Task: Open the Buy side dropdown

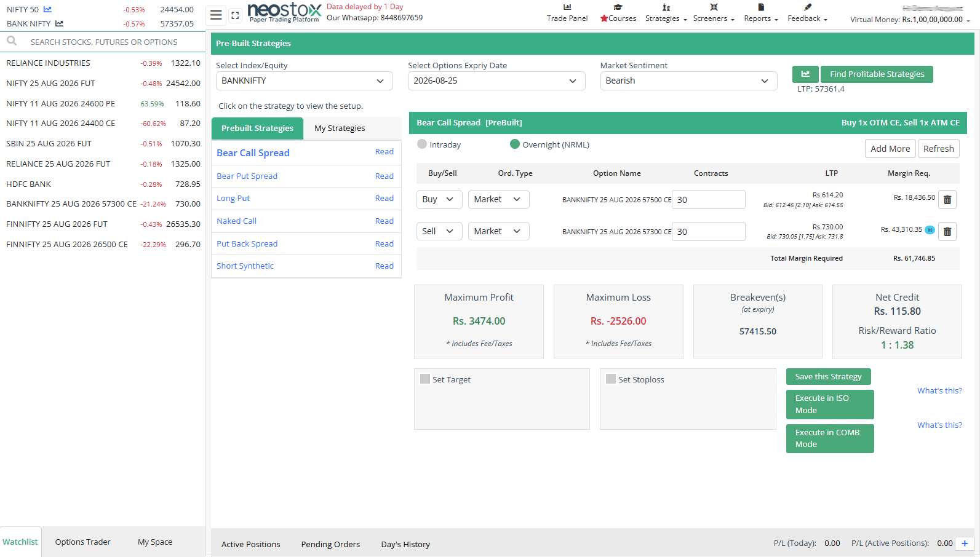Action: (x=439, y=199)
